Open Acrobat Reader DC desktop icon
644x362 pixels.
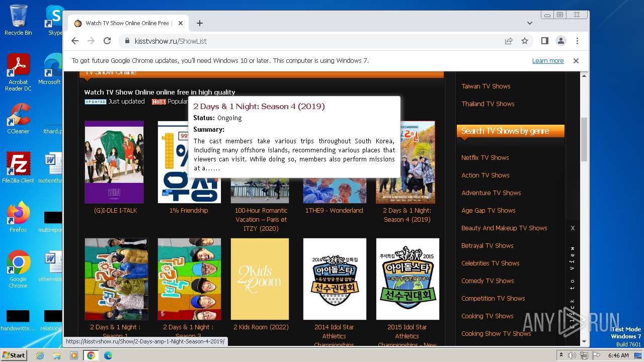coord(18,72)
